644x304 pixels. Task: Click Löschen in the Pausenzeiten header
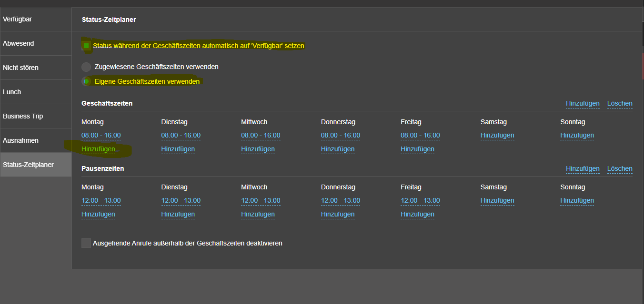point(620,168)
